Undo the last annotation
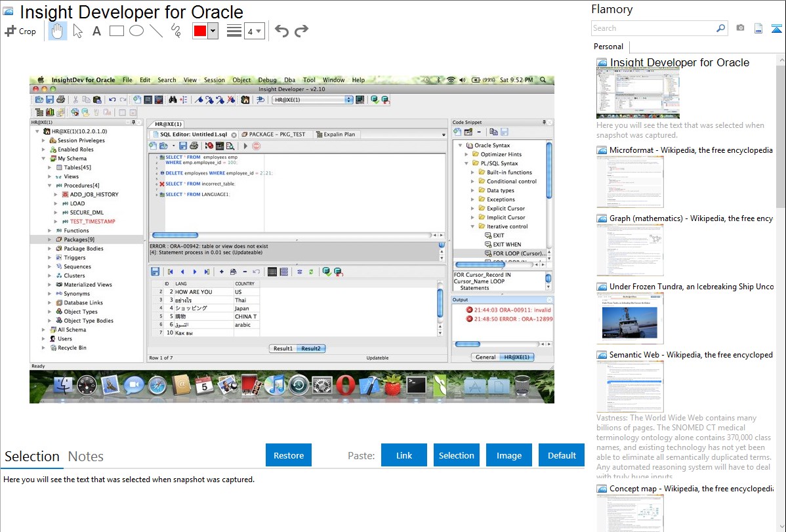The width and height of the screenshot is (786, 532). coord(281,31)
